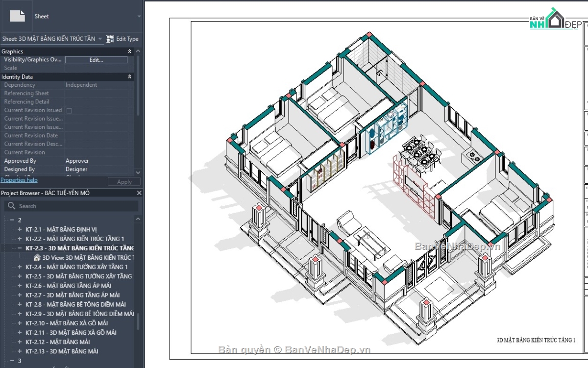Click the 3D View house icon under KT-2.3
This screenshot has width=588, height=368.
point(37,257)
